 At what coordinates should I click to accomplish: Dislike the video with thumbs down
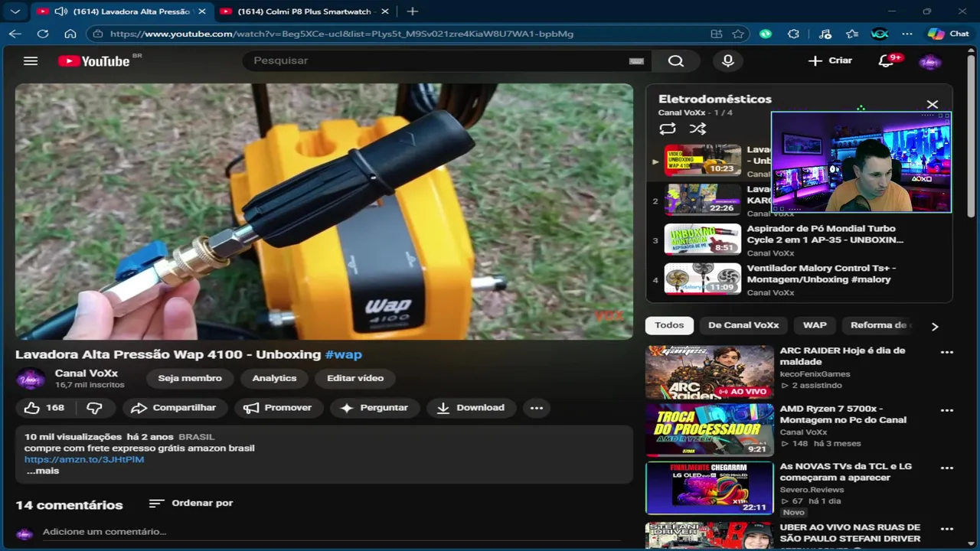pos(94,408)
